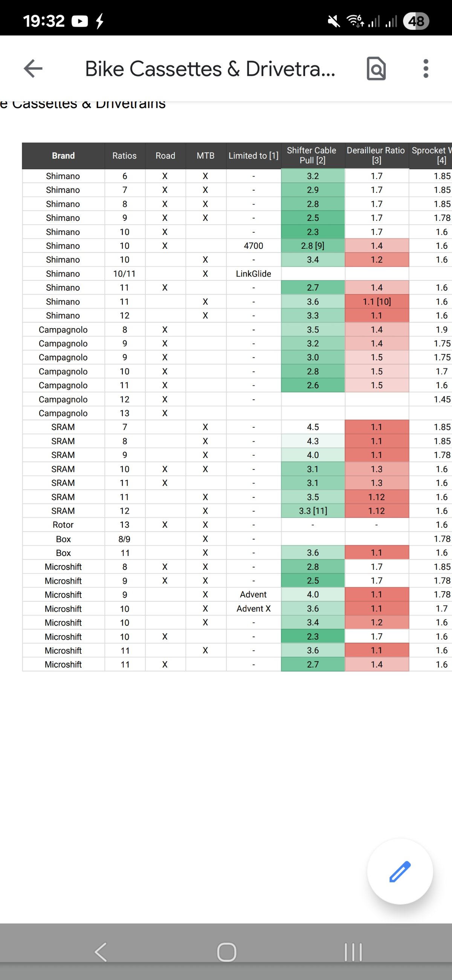Tap the muted sound status icon
The height and width of the screenshot is (980, 452).
[x=334, y=21]
